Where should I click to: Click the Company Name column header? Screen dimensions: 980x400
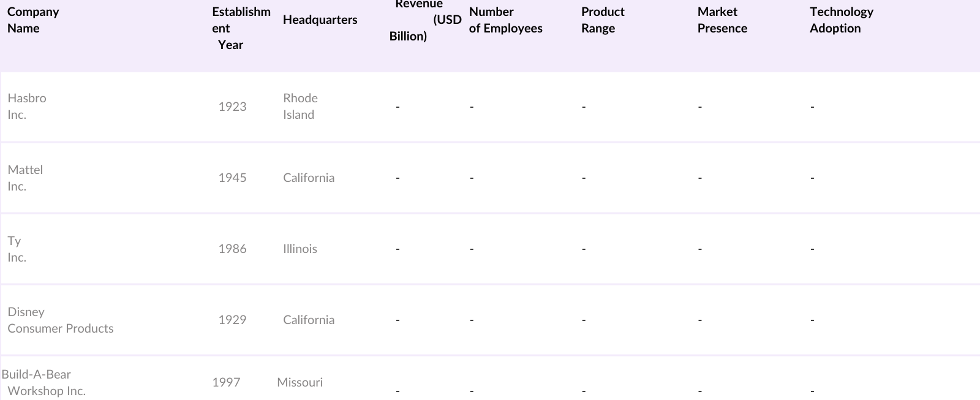tap(33, 20)
